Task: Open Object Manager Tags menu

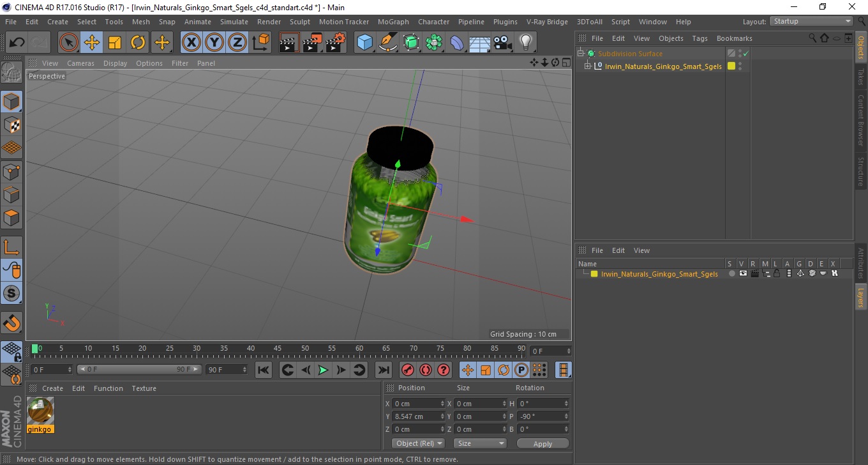Action: pyautogui.click(x=700, y=38)
